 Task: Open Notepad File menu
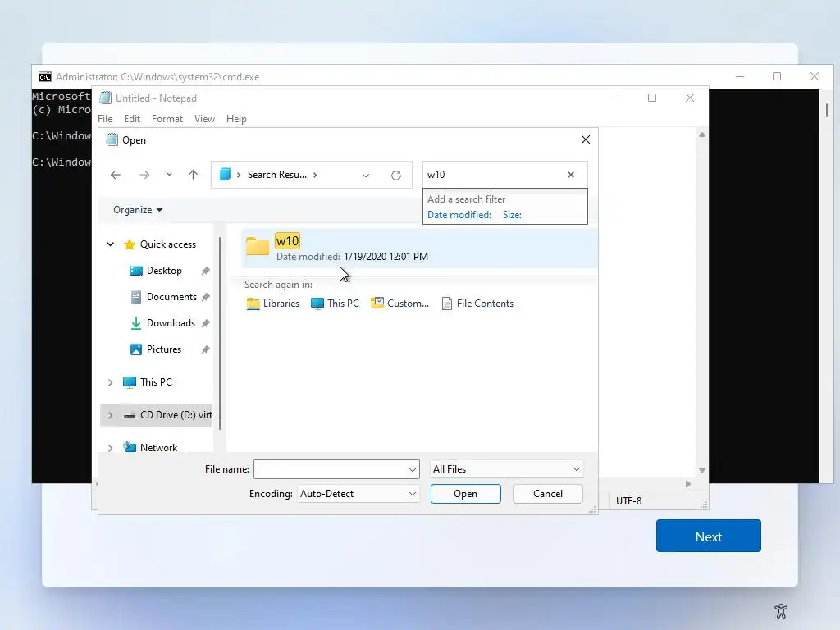[x=105, y=119]
